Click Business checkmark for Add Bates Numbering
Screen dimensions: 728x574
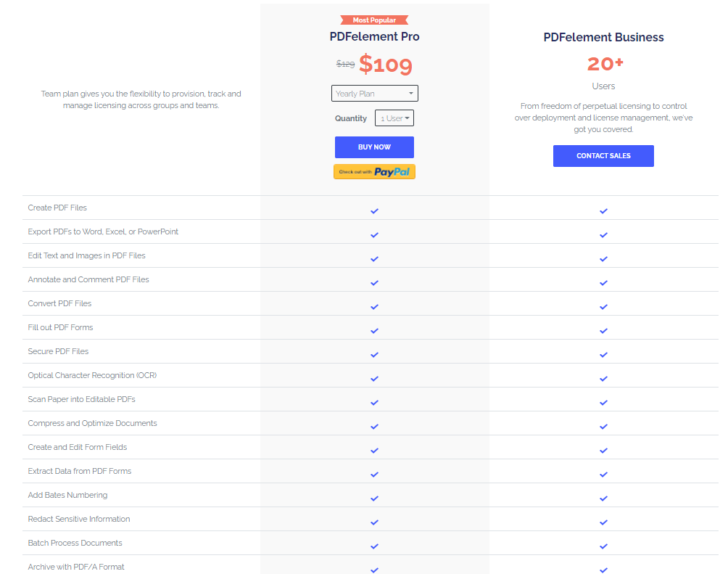coord(603,498)
